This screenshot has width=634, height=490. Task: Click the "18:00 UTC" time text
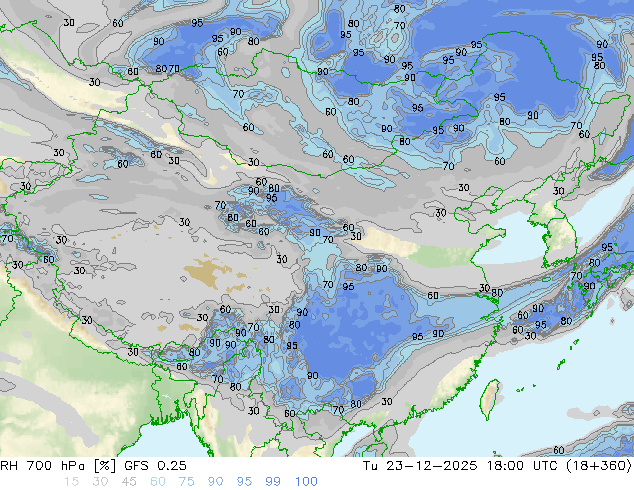tap(522, 466)
